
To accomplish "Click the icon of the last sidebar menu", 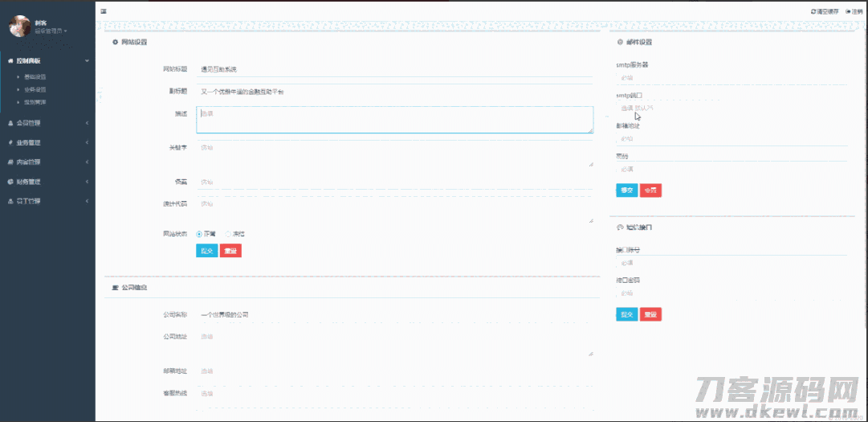I will click(x=10, y=201).
